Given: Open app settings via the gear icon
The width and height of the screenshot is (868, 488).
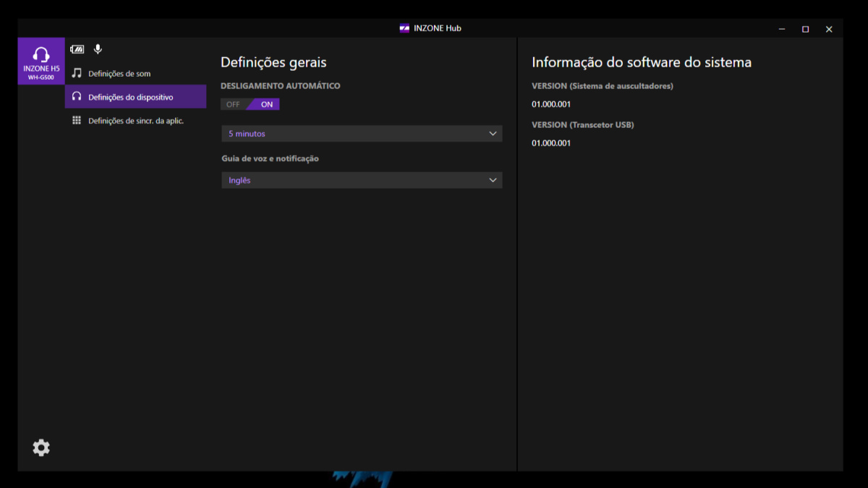Looking at the screenshot, I should 41,448.
